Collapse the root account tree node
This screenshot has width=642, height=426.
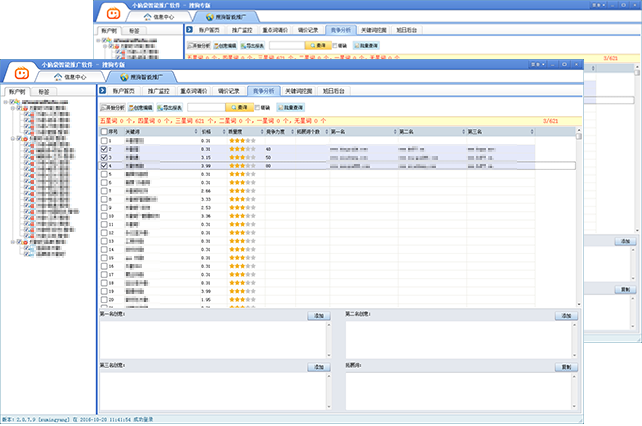click(x=4, y=101)
